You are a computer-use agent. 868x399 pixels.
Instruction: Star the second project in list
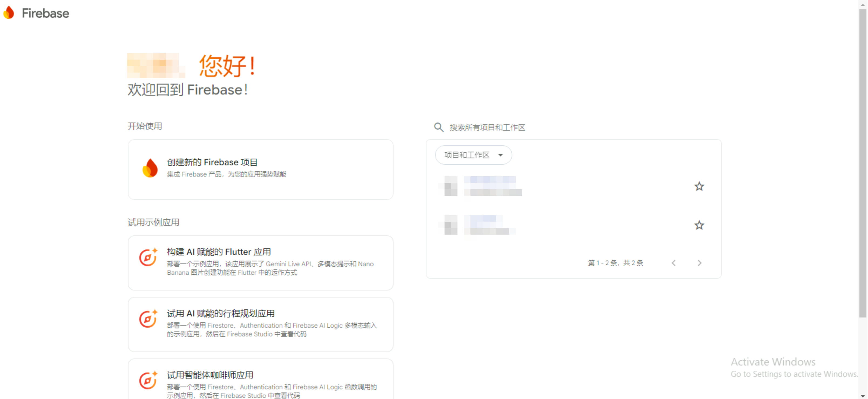[x=699, y=225]
